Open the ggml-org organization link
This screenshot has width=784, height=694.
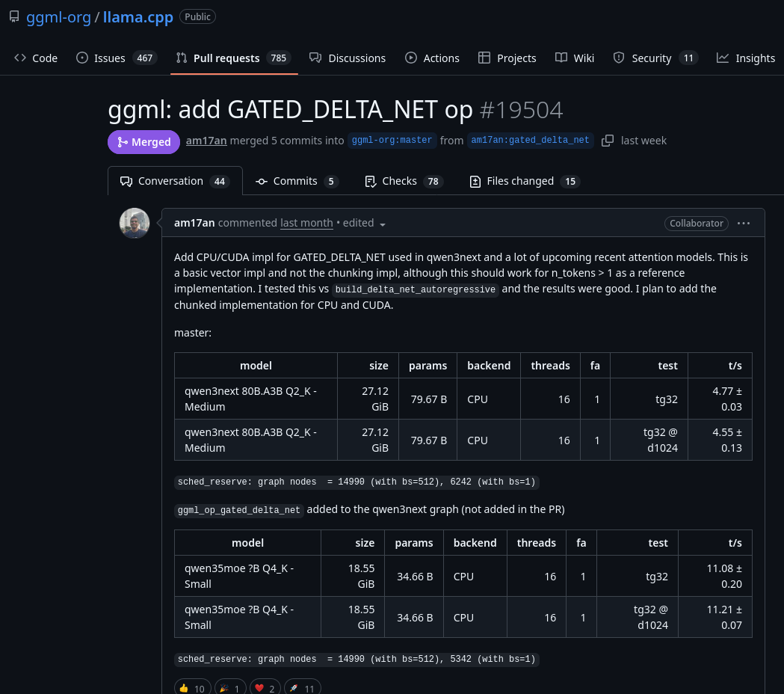(x=58, y=17)
